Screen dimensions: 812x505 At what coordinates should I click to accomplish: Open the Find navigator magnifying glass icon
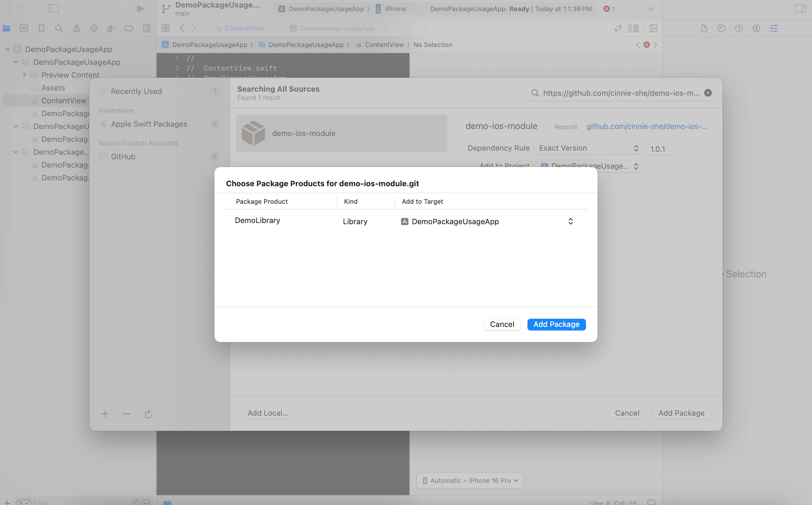tap(59, 28)
